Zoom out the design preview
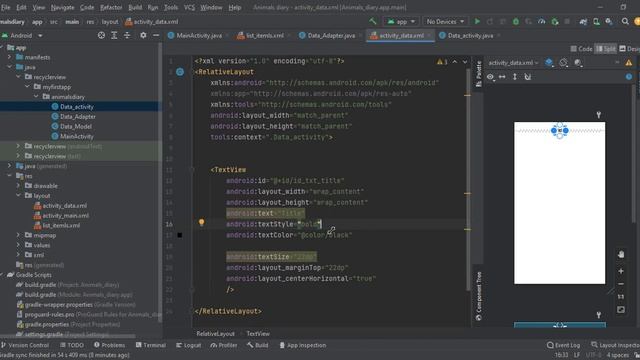This screenshot has width=640, height=360. coord(621,284)
